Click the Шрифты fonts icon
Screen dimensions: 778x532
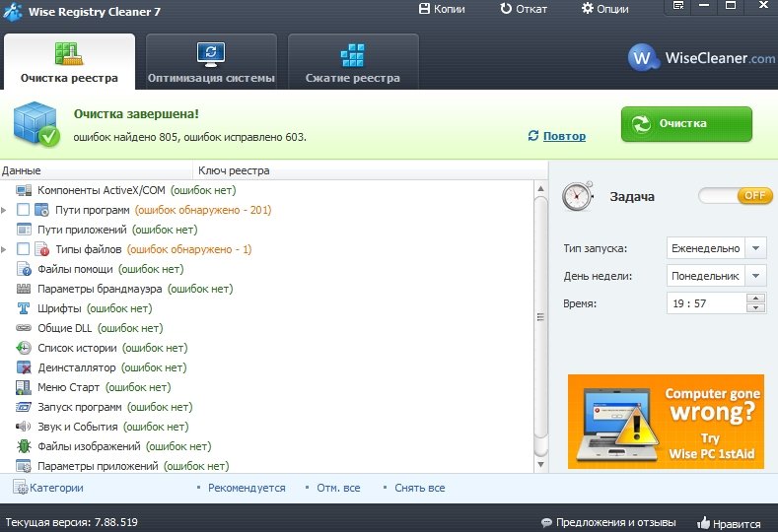coord(24,308)
